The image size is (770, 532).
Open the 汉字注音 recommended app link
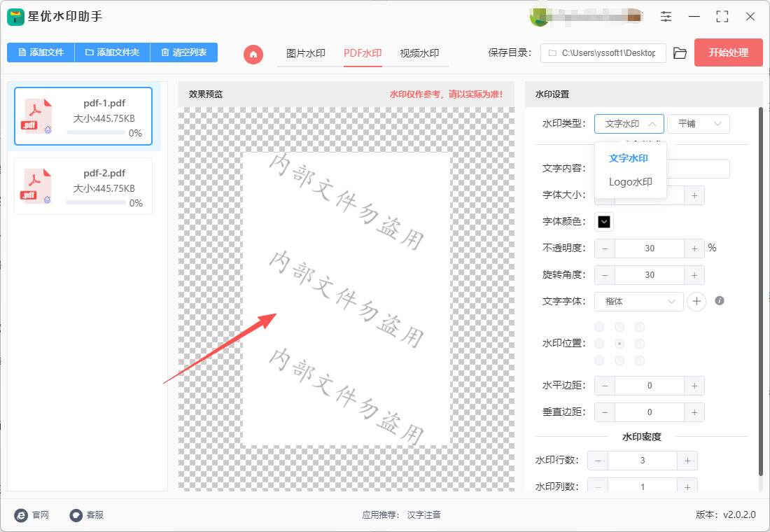(423, 514)
